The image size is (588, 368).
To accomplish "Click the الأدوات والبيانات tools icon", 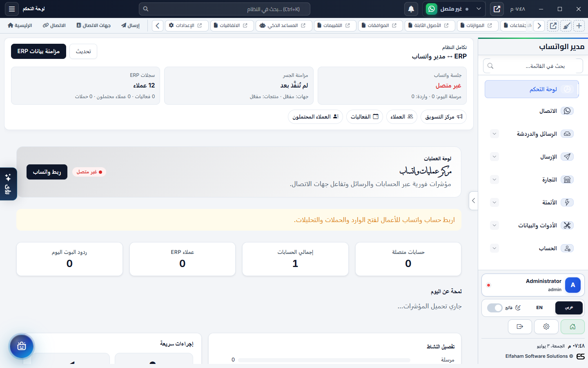I will click(567, 225).
